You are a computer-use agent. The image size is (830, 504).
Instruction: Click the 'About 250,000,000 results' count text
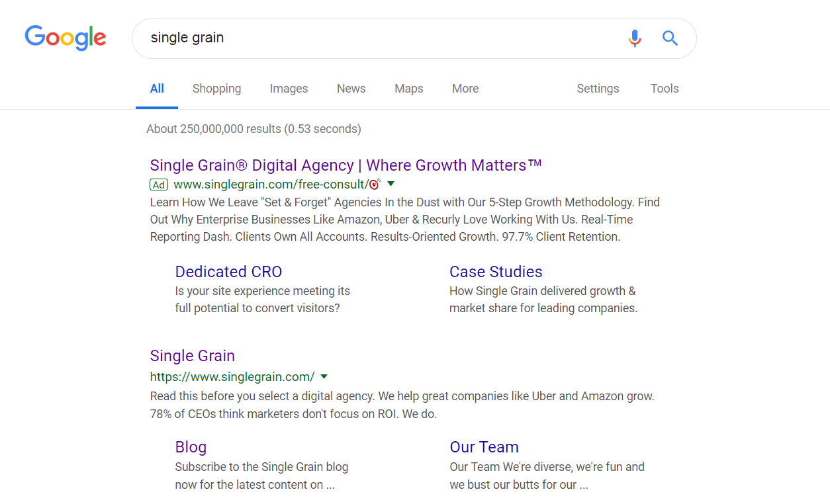254,129
